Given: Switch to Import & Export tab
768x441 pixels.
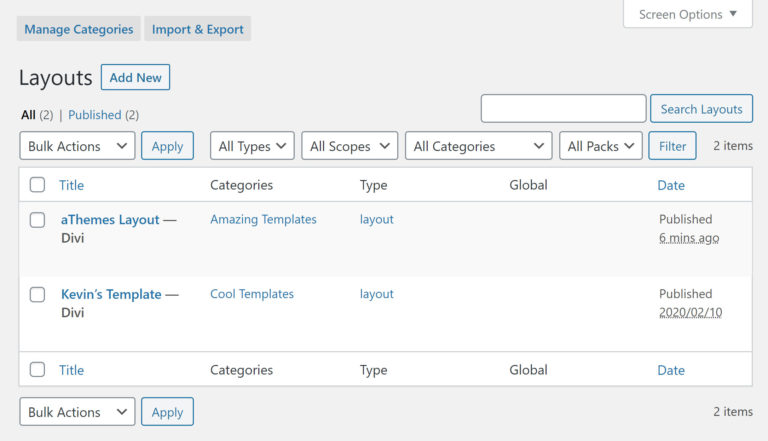Looking at the screenshot, I should 197,29.
